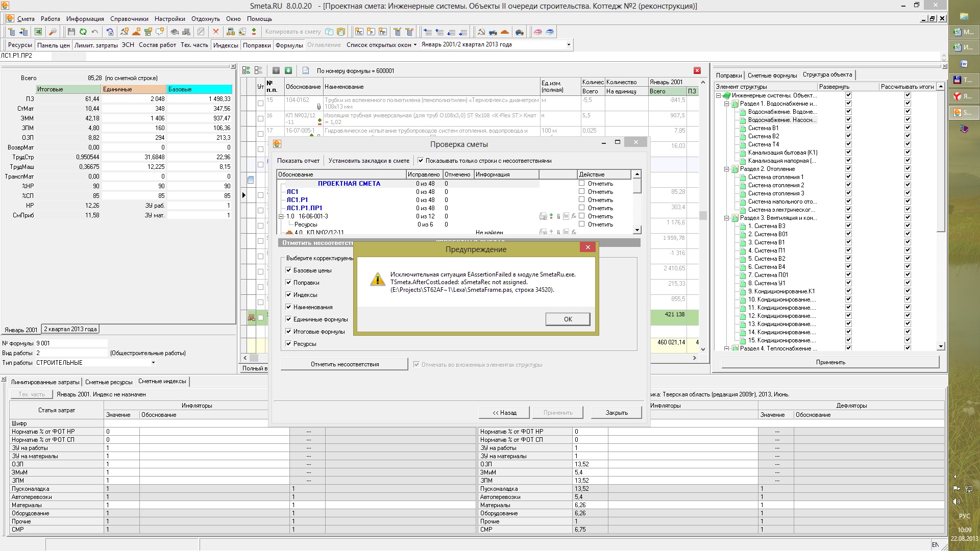This screenshot has height=551, width=980.
Task: Click the Закрыть button in the check dialog
Action: tap(616, 413)
